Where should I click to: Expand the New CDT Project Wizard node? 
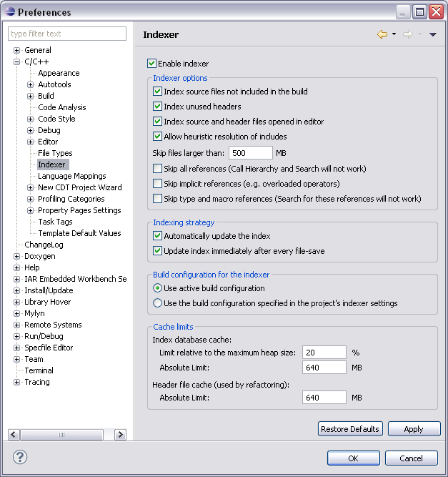(30, 187)
